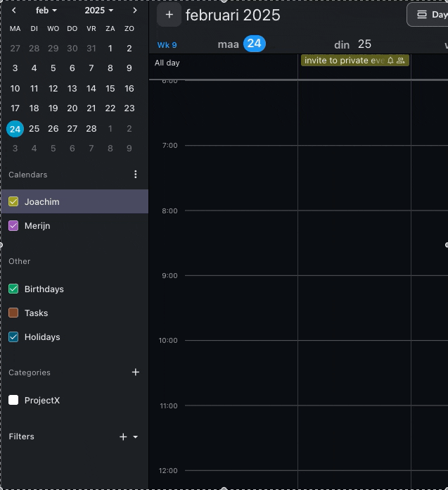
Task: Select Holidays in the Other calendar list
Action: point(42,337)
